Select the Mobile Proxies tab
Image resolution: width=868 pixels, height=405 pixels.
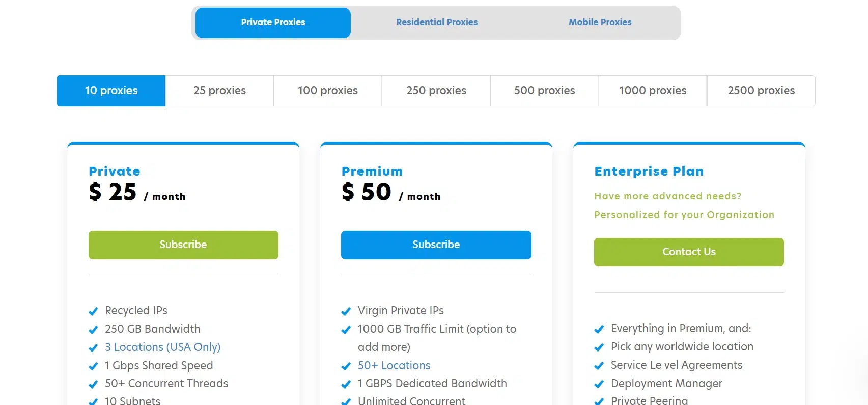click(600, 22)
